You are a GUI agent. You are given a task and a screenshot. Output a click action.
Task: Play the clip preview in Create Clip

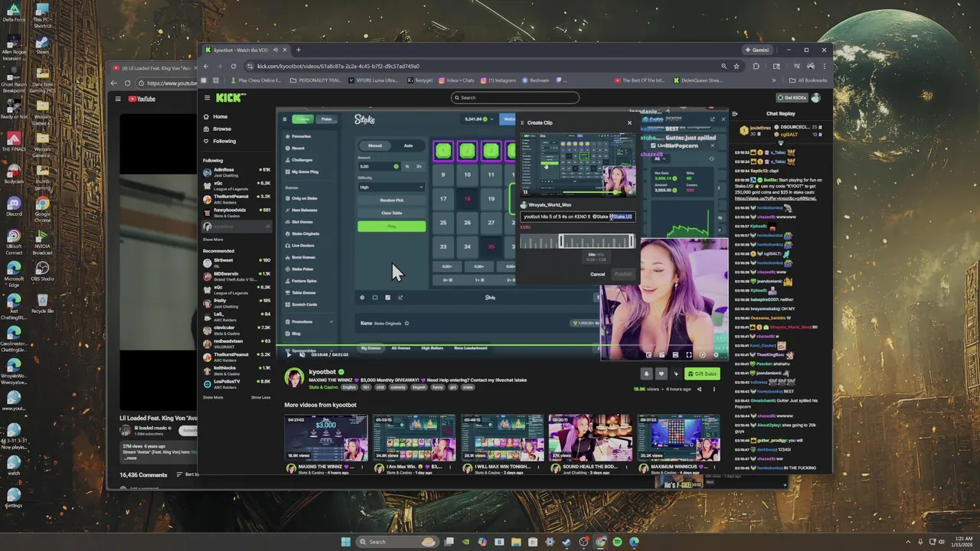pos(525,192)
